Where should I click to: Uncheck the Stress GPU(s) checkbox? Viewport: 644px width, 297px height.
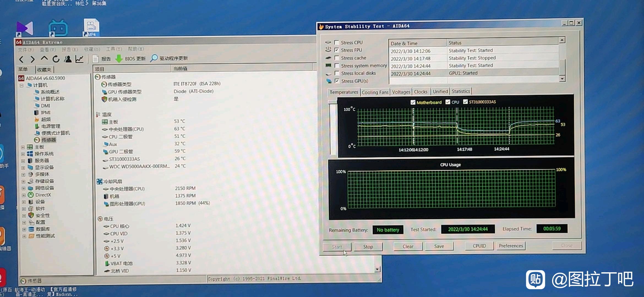[x=337, y=81]
